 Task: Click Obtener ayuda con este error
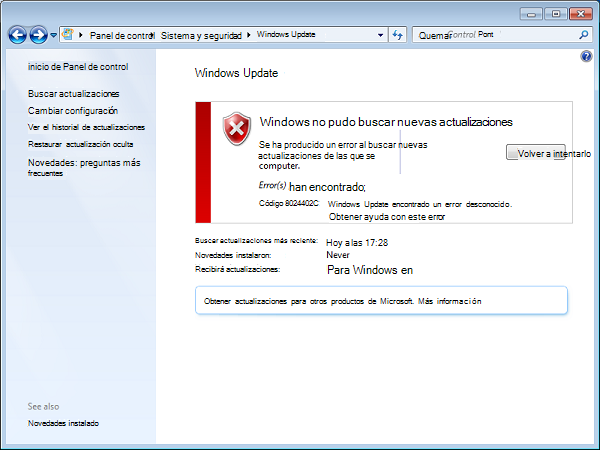(387, 217)
